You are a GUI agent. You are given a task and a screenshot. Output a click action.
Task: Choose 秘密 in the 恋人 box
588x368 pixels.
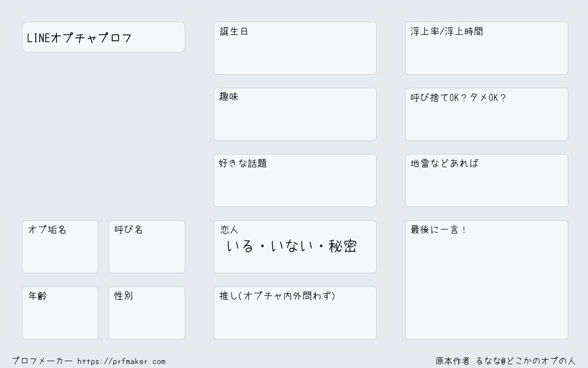click(343, 246)
